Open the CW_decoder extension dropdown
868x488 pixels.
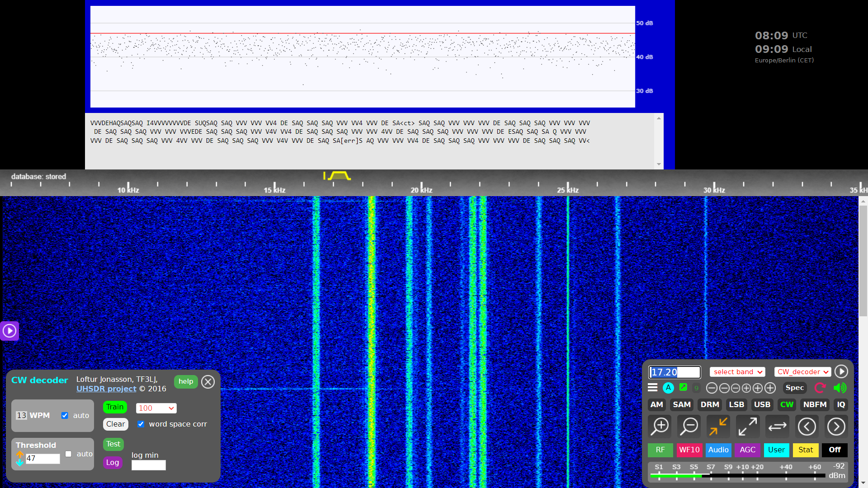point(802,372)
